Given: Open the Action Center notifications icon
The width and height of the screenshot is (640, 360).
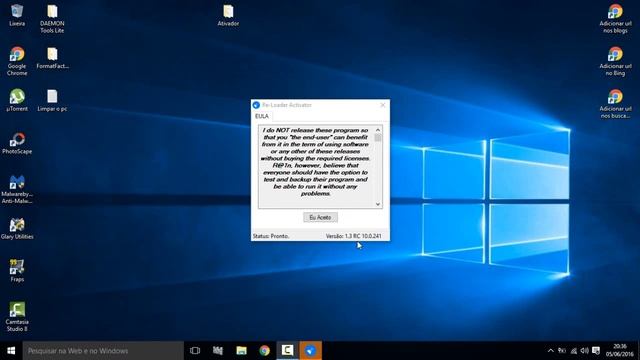Looking at the screenshot, I should [596, 351].
